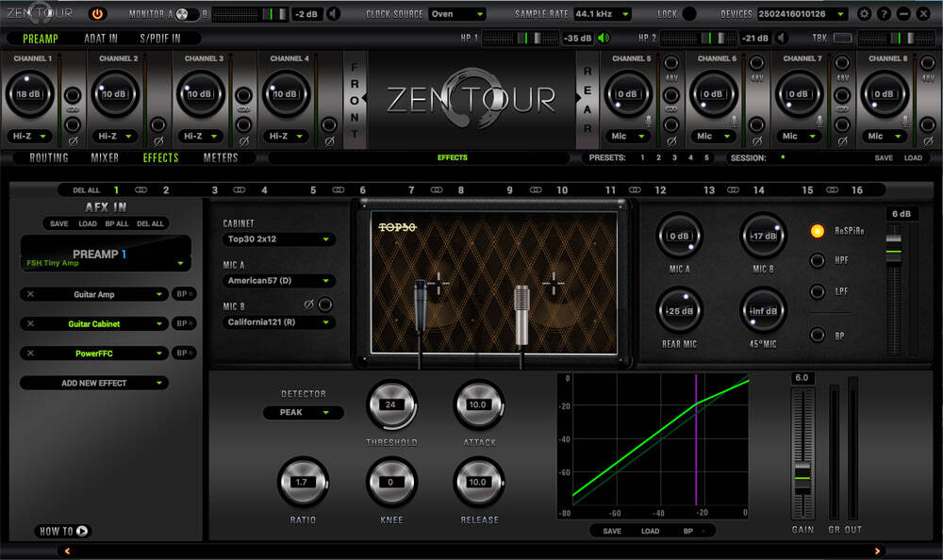Toggle the ReSPiRe orange button
Viewport: 943px width, 560px height.
pyautogui.click(x=817, y=231)
